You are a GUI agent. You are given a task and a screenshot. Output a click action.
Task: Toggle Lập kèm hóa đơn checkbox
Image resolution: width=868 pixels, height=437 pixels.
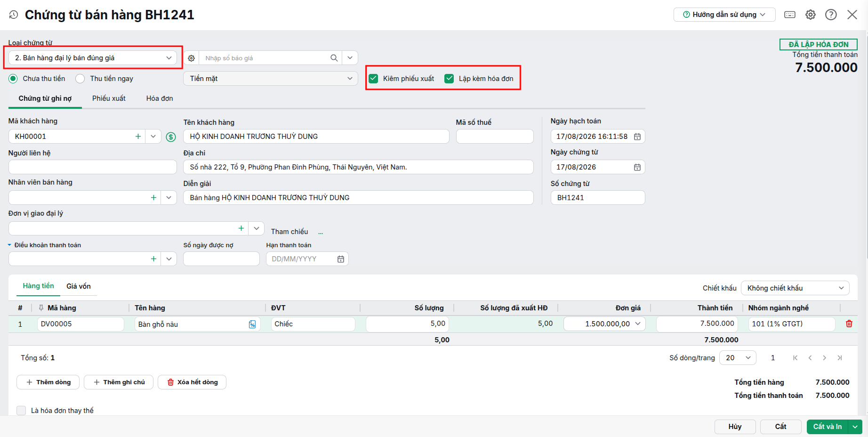[x=449, y=79]
